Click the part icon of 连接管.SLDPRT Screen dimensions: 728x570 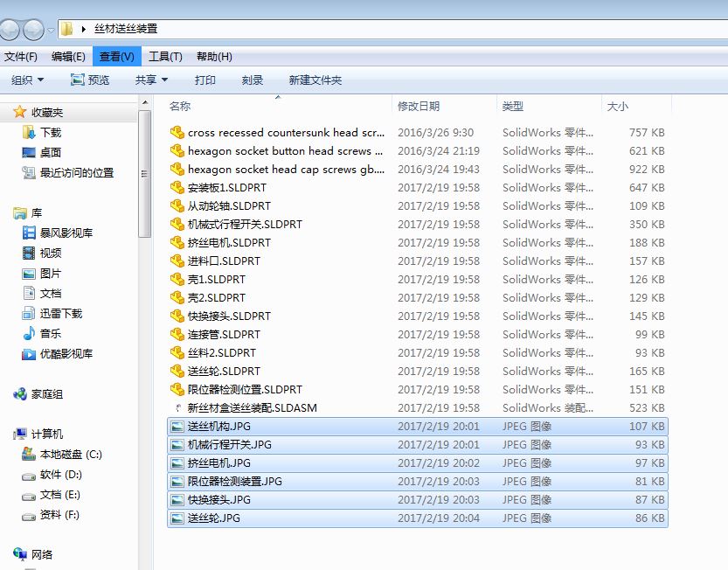tap(177, 335)
